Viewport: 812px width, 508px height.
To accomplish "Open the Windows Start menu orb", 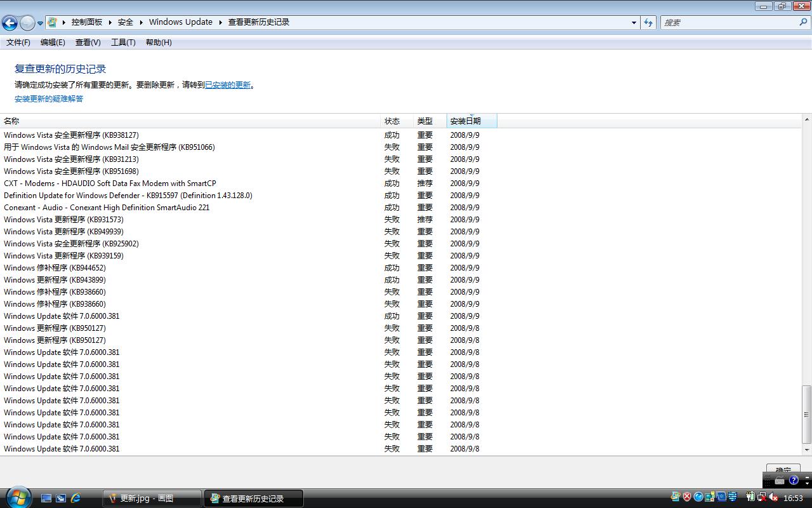I will 18,497.
